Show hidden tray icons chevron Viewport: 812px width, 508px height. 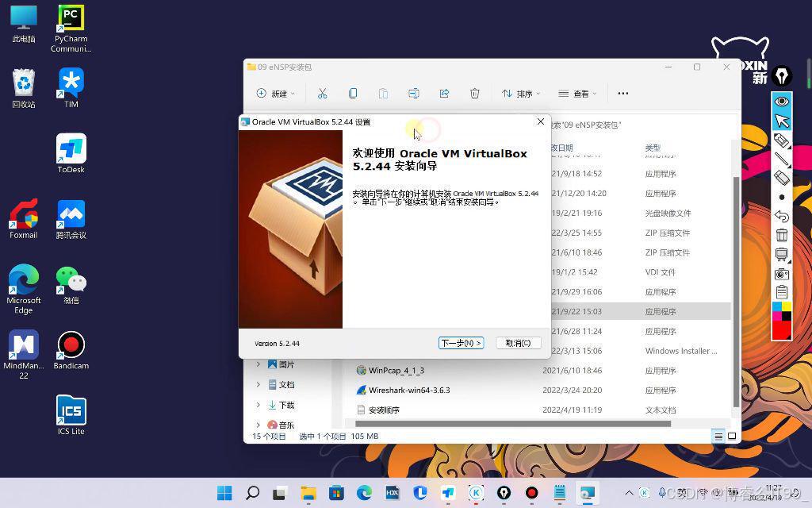629,493
